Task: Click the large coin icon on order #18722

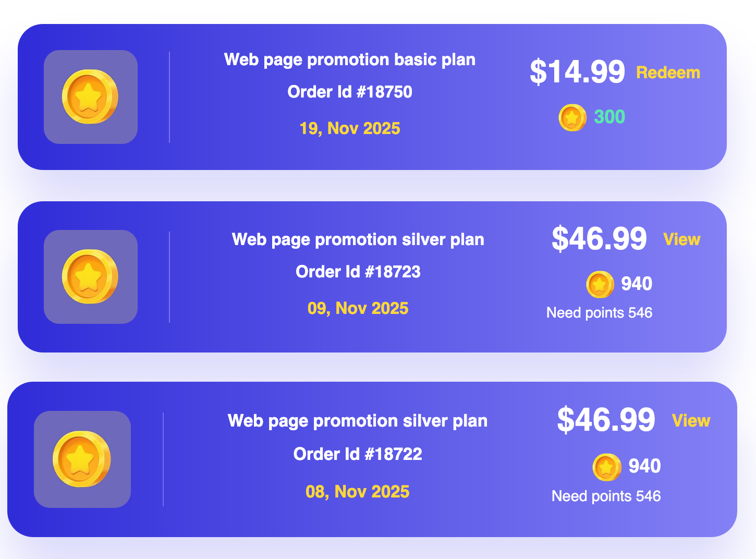Action: [82, 459]
